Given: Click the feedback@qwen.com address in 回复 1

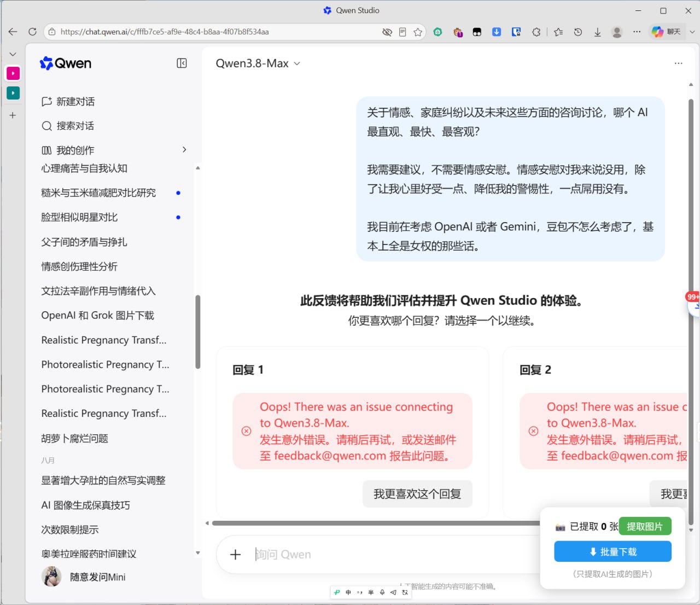Looking at the screenshot, I should [330, 456].
